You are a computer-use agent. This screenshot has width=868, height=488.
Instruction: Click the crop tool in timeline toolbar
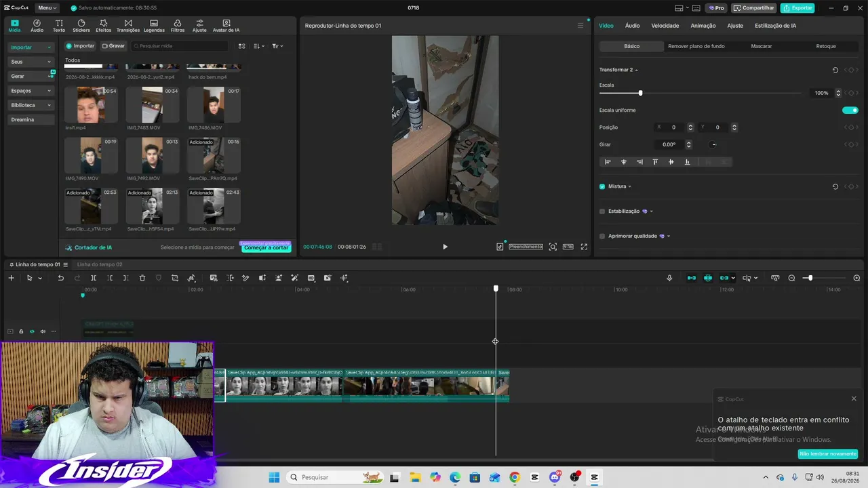tap(175, 278)
